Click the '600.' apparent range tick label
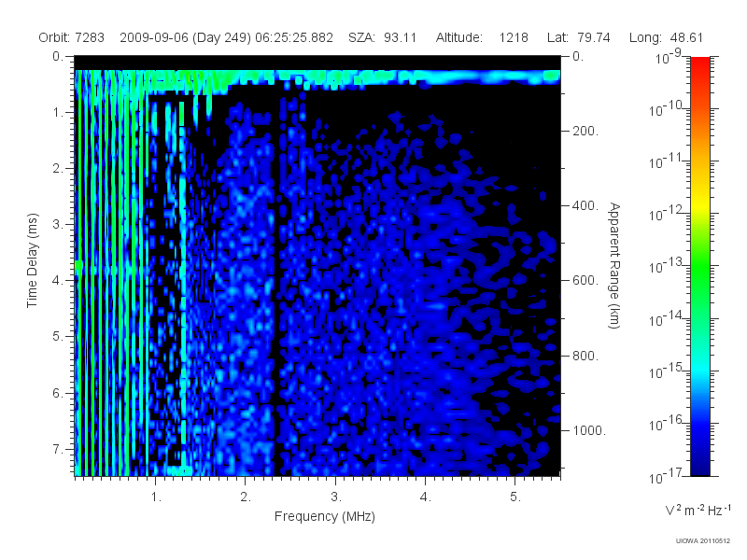This screenshot has width=747, height=560. (x=585, y=281)
